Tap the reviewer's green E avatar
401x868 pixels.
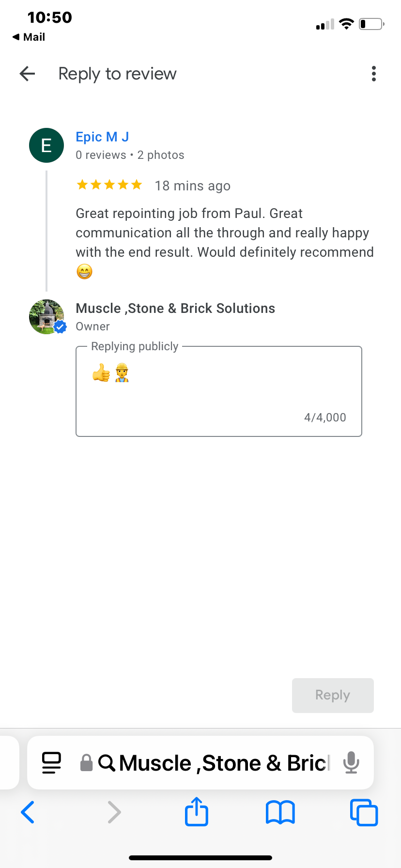pos(46,145)
